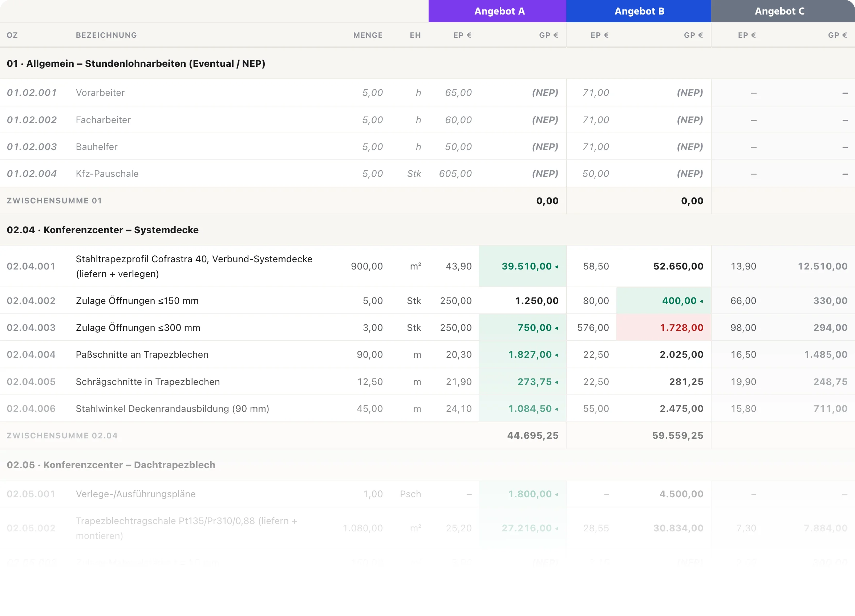
Task: Click lowest-price marker beside 1.827,00
Action: (556, 355)
